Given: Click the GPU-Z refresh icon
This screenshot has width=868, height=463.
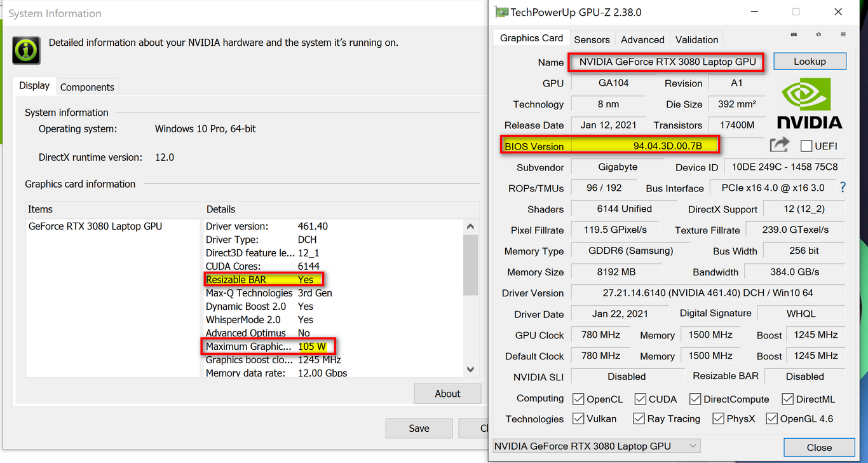Looking at the screenshot, I should (x=818, y=34).
